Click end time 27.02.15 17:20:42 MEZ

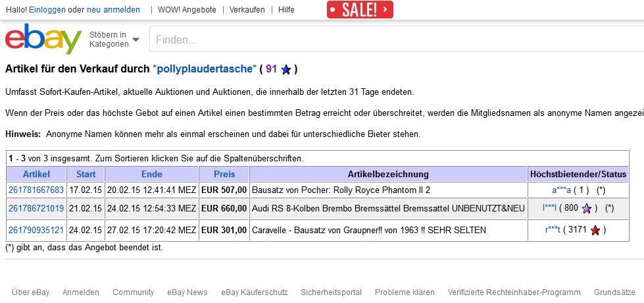(151, 231)
